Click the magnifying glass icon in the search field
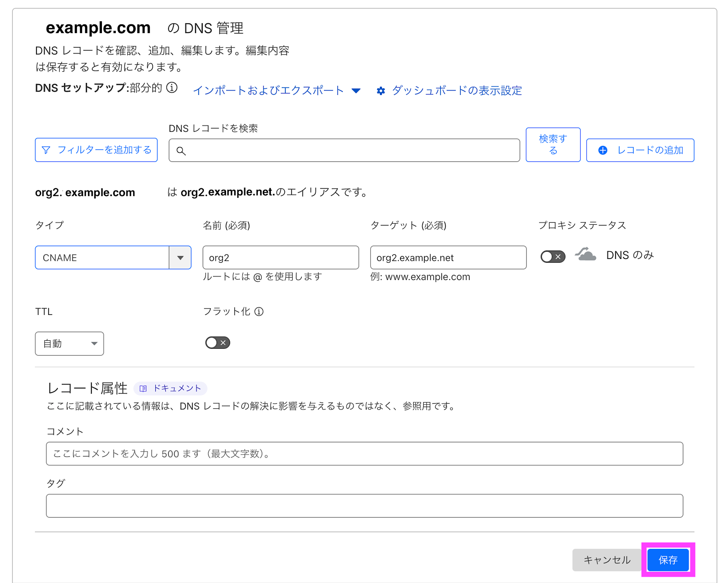The image size is (728, 583). pos(181,150)
